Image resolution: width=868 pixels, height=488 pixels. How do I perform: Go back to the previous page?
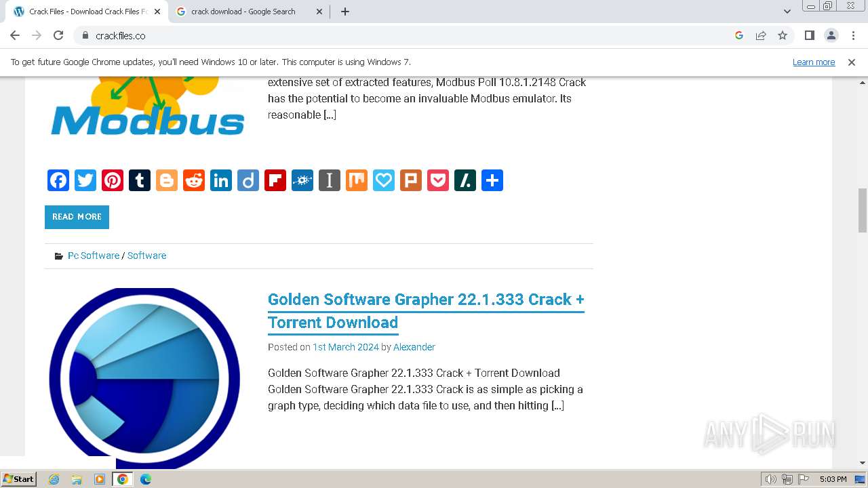(15, 35)
